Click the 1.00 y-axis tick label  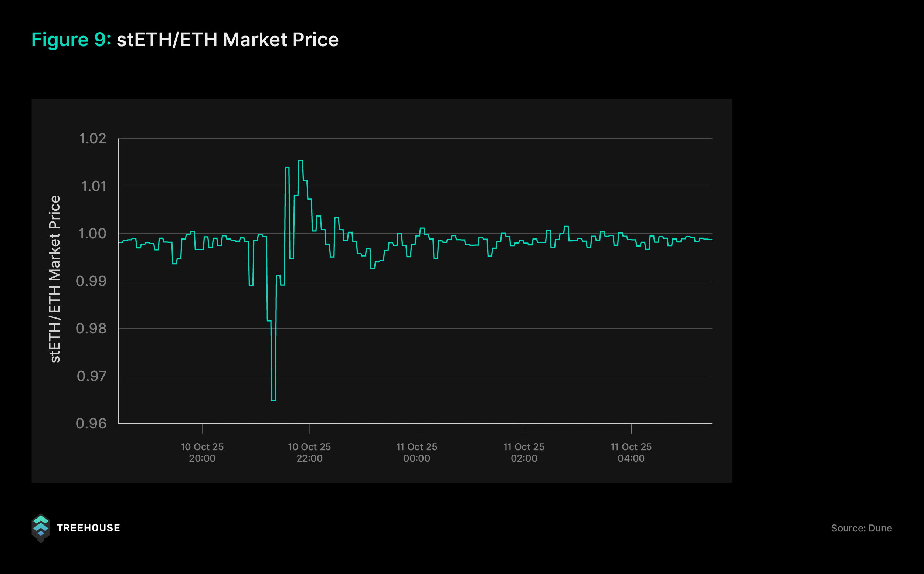click(92, 234)
